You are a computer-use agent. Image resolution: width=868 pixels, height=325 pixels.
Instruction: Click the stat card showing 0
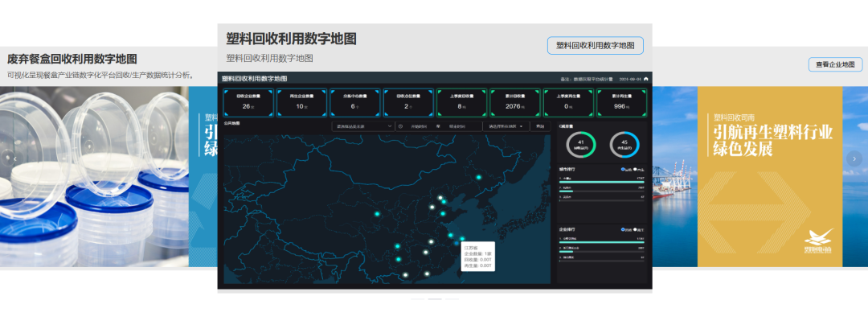[568, 103]
